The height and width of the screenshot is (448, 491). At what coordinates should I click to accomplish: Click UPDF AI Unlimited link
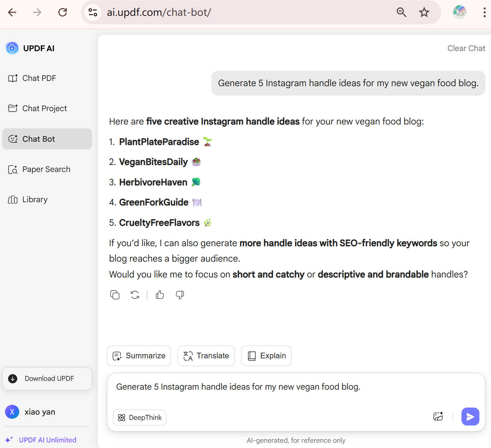[x=47, y=440]
